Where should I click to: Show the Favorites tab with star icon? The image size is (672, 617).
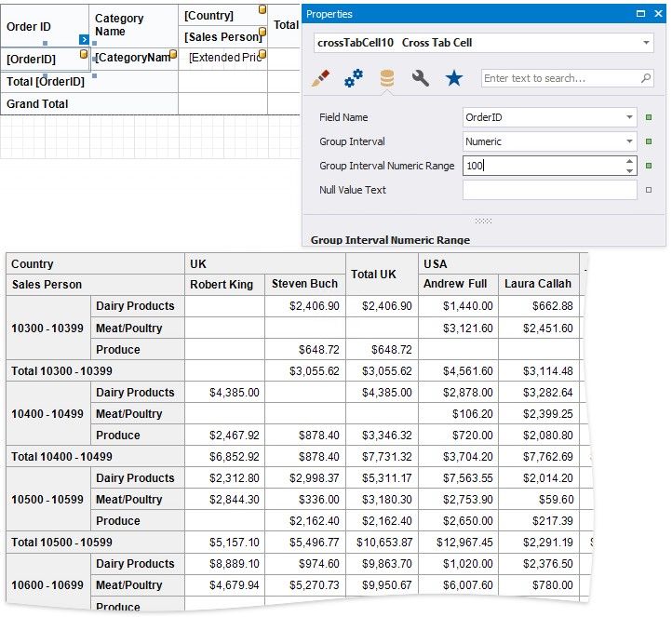[453, 79]
